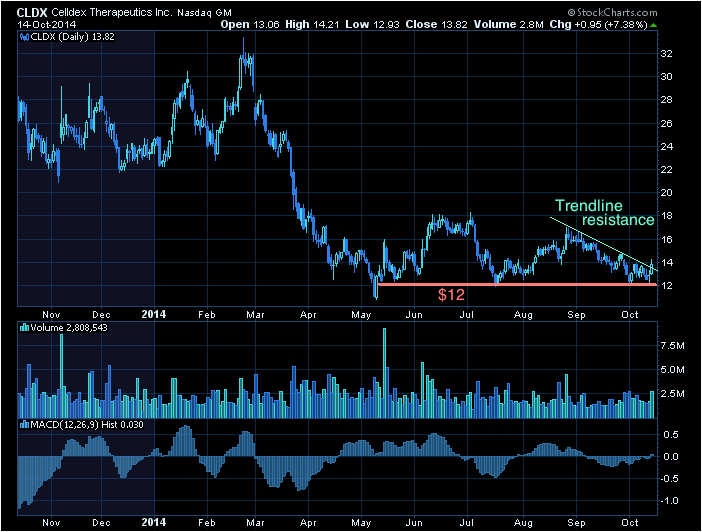
Task: Click the green up-triangle next to Chg
Action: pyautogui.click(x=654, y=25)
